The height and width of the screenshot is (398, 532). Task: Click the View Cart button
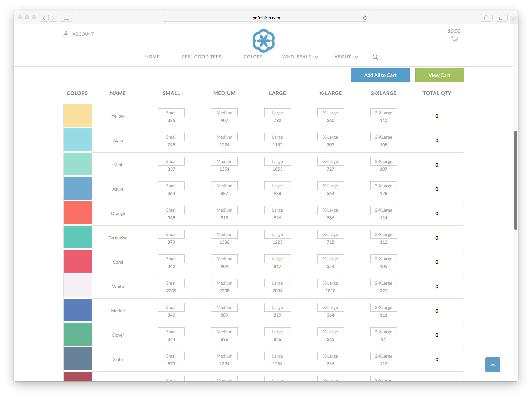click(x=439, y=75)
